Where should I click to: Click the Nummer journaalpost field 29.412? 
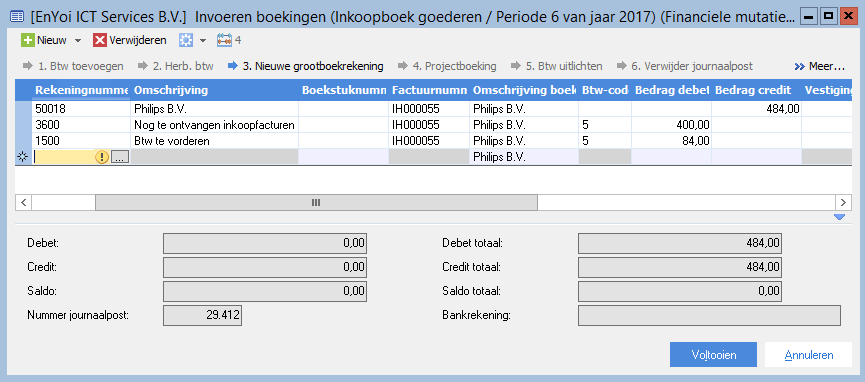click(x=203, y=316)
